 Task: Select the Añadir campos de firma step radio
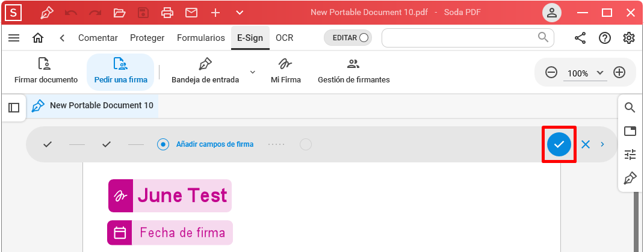[x=163, y=144]
